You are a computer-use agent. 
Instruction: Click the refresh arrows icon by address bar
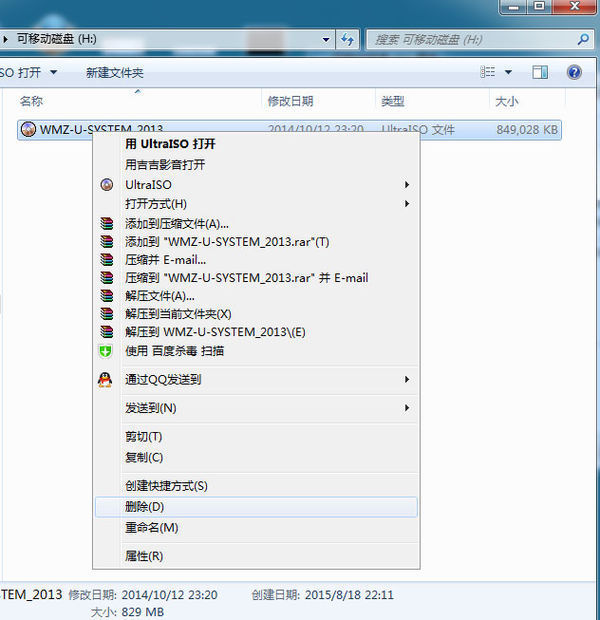tap(347, 39)
